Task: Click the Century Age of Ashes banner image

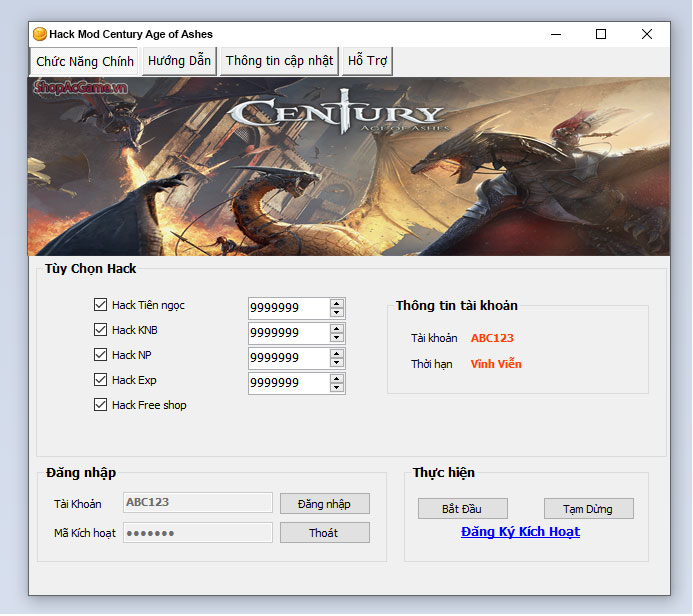Action: click(x=349, y=167)
